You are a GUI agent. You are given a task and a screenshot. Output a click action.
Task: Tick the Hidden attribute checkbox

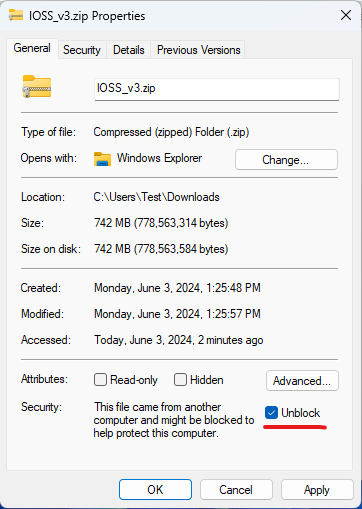click(x=180, y=380)
